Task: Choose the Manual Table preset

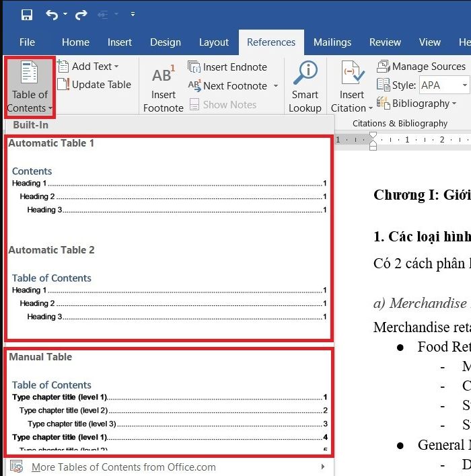Action: 169,402
